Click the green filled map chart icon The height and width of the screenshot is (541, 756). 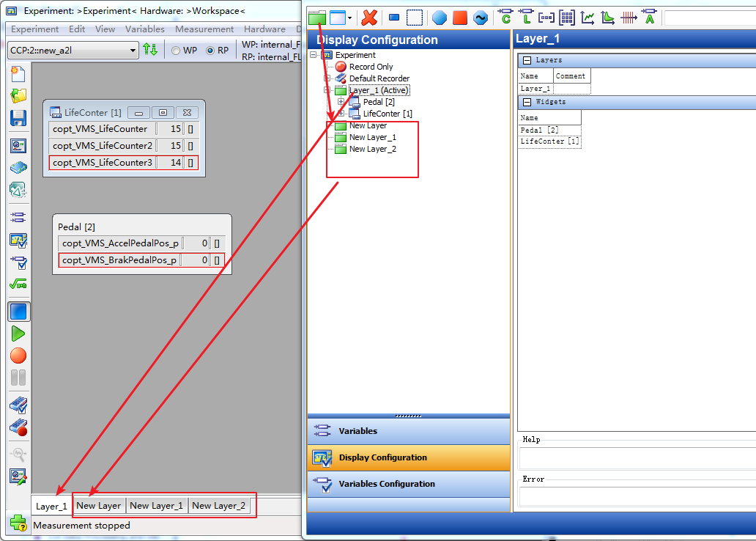(607, 18)
